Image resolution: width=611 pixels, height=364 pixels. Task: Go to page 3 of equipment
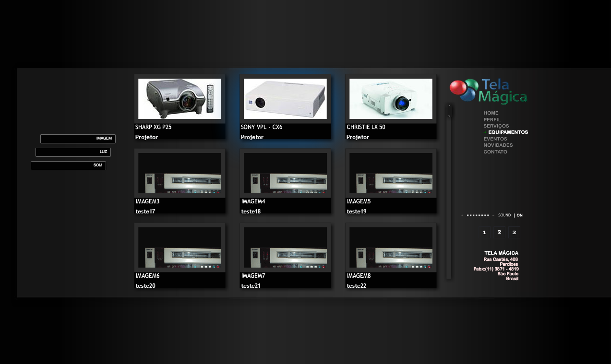click(x=514, y=233)
